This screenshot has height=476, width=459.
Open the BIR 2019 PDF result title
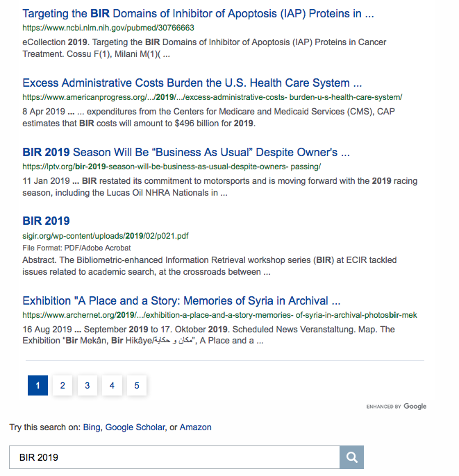46,221
